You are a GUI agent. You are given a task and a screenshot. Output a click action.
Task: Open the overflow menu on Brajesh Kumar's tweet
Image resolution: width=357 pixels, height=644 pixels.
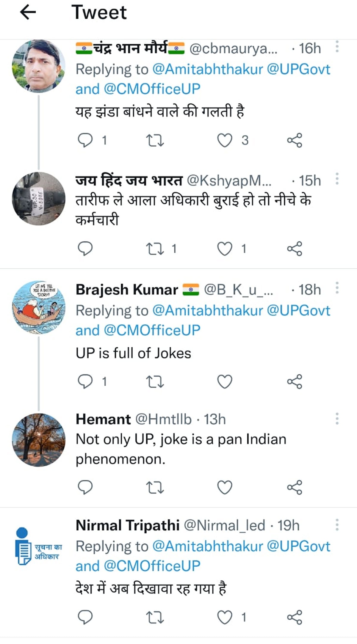click(337, 287)
